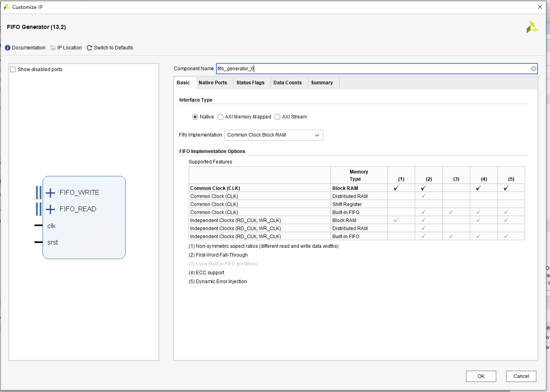Click the First-Word Fall-Through footnote
The width and height of the screenshot is (550, 392).
coord(218,255)
